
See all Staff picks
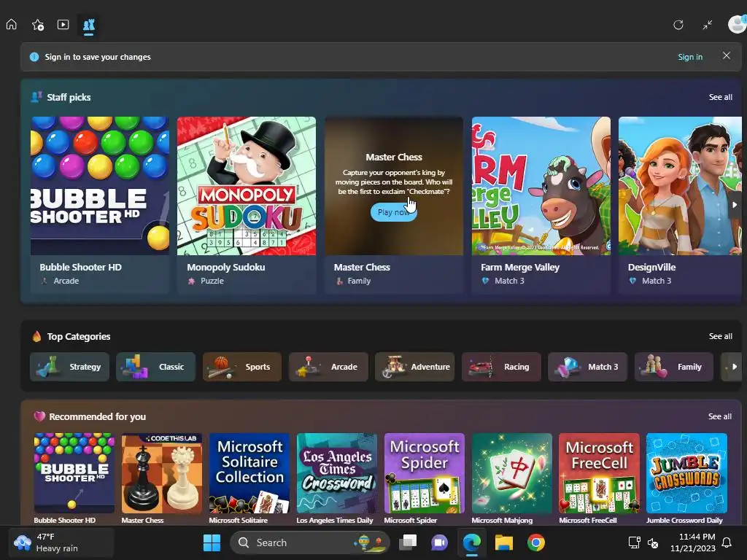(x=720, y=97)
